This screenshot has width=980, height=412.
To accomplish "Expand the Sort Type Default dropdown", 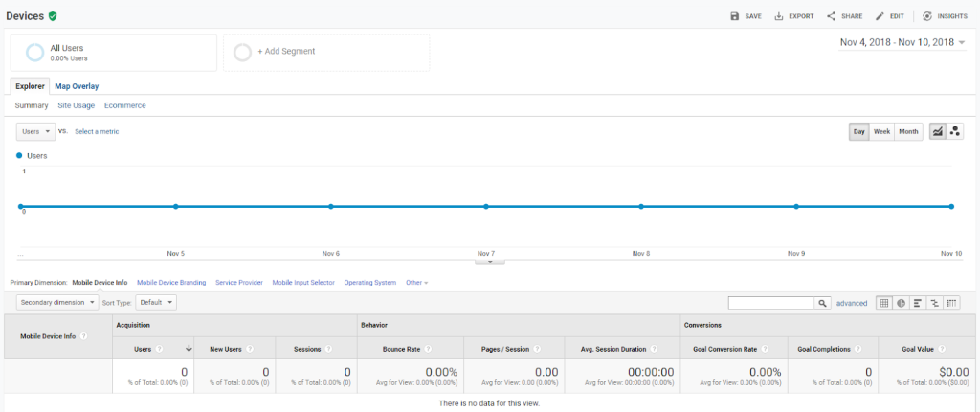I will pyautogui.click(x=156, y=302).
